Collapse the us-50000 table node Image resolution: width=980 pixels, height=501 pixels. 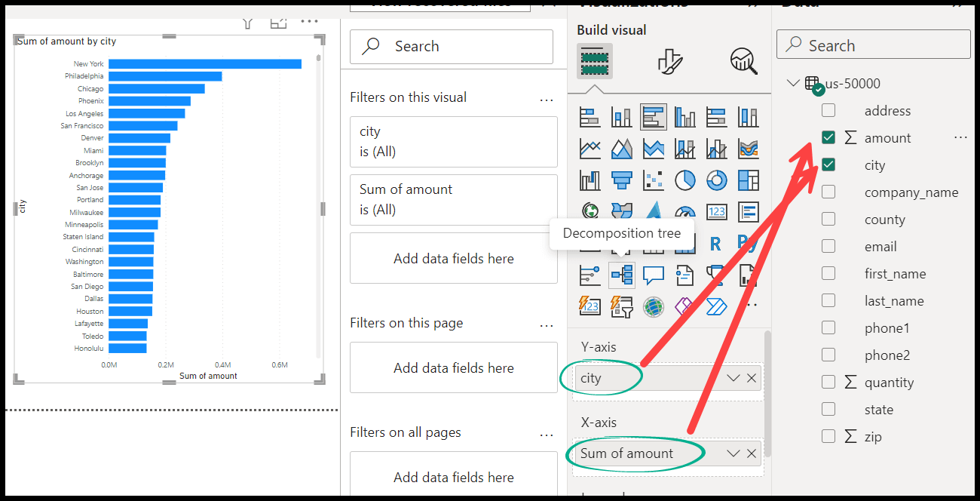pyautogui.click(x=792, y=83)
